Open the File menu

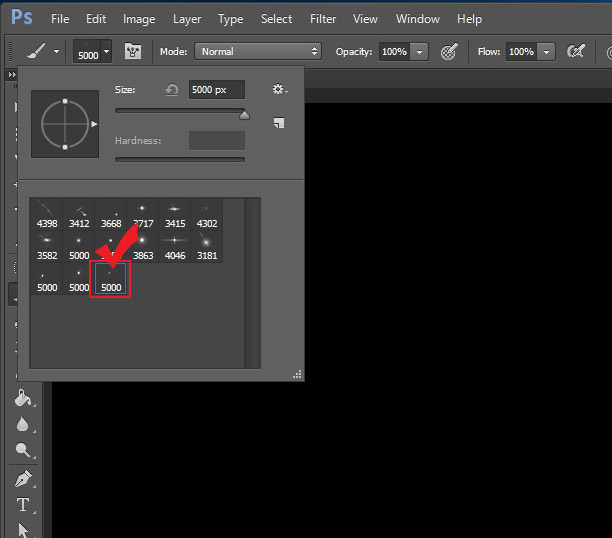tap(60, 19)
